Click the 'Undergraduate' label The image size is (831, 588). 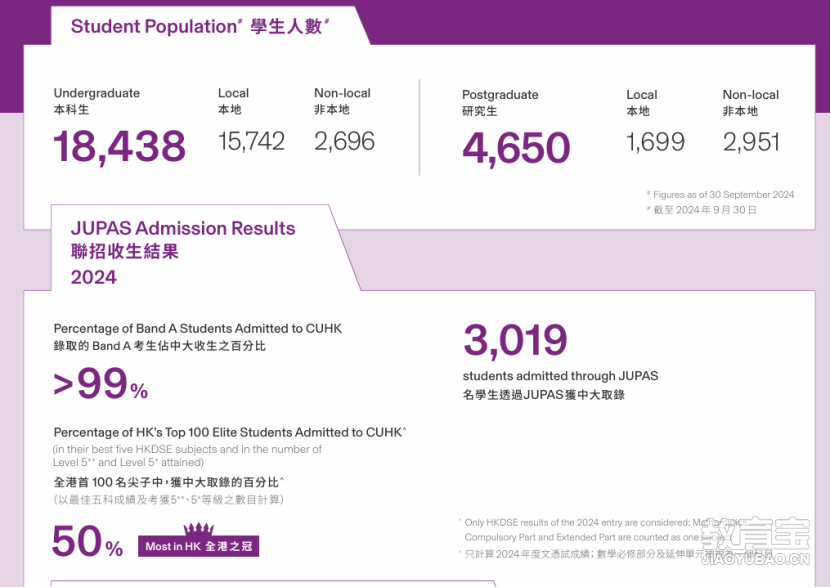pyautogui.click(x=96, y=93)
